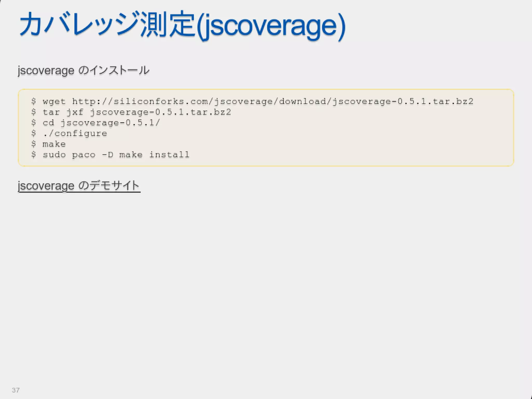Click the line tar jxf jscoverage-0.5.1.tar.bz2
Viewport: 532px width, 399px height.
click(131, 112)
